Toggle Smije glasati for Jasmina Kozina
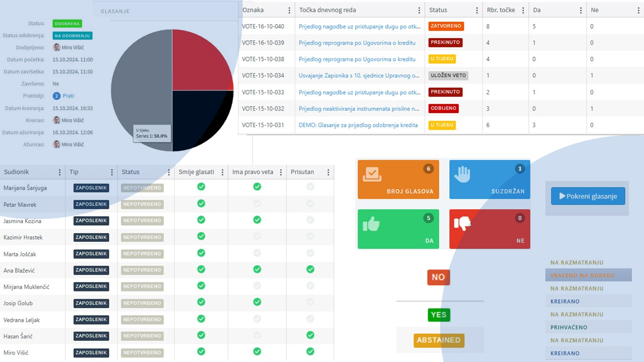The width and height of the screenshot is (644, 362). click(201, 220)
